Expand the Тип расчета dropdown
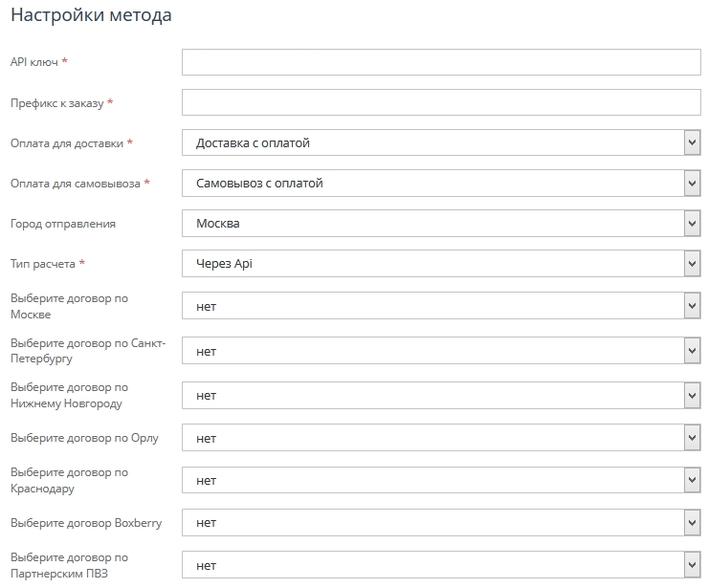 tap(441, 264)
